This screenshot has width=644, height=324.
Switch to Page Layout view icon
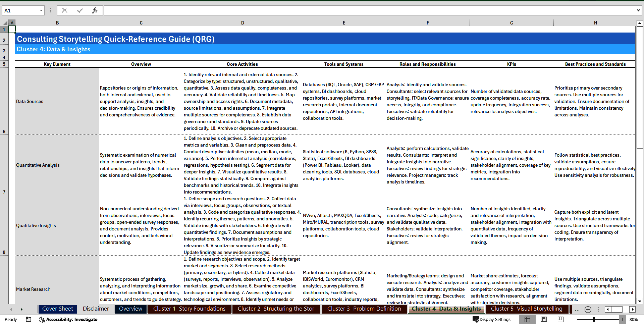(x=544, y=319)
